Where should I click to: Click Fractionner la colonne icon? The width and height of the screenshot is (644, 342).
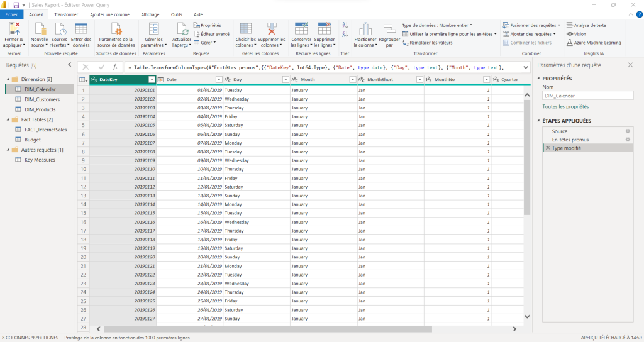[x=365, y=29]
